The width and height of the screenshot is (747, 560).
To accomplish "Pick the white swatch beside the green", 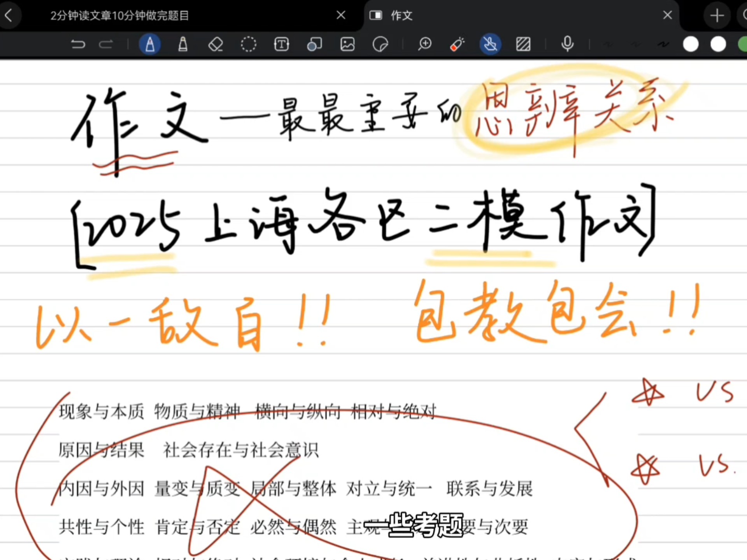I will [x=718, y=44].
